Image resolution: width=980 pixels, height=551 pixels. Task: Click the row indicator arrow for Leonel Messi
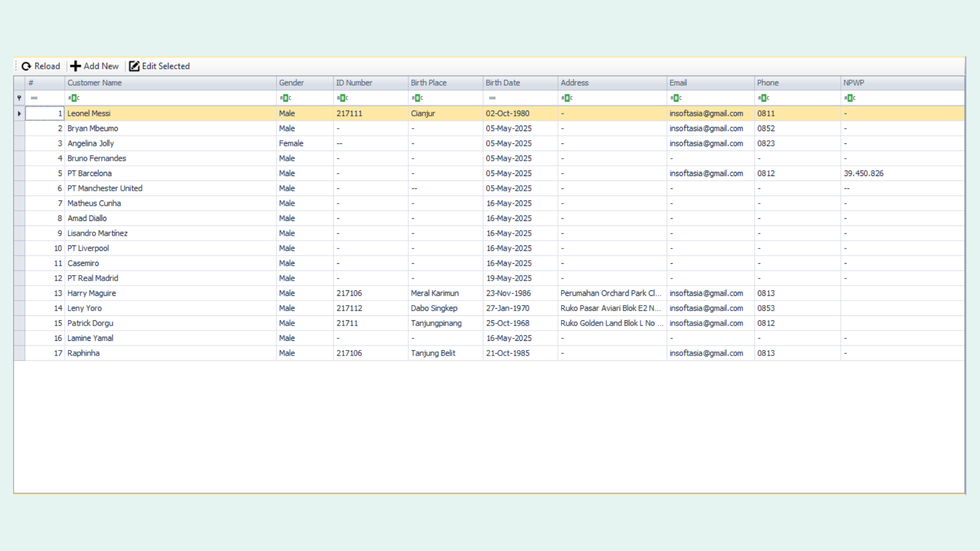click(19, 114)
